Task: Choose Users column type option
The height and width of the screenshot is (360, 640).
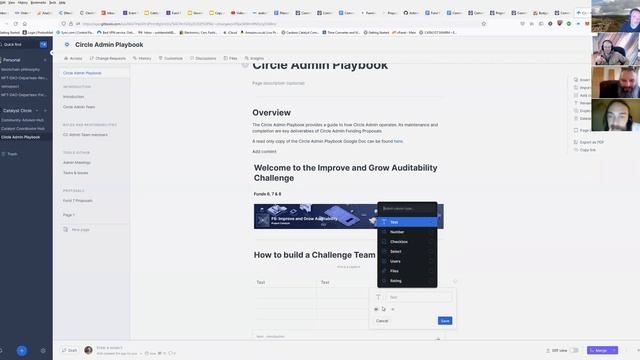Action: pyautogui.click(x=407, y=261)
